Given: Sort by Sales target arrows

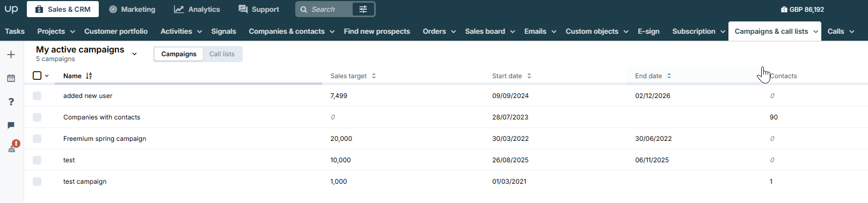Looking at the screenshot, I should pos(374,76).
